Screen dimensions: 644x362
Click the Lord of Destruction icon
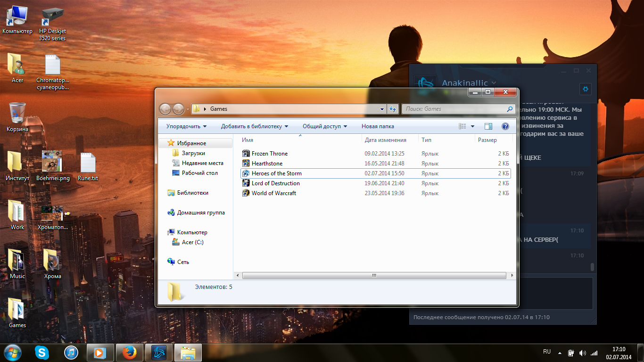(246, 183)
